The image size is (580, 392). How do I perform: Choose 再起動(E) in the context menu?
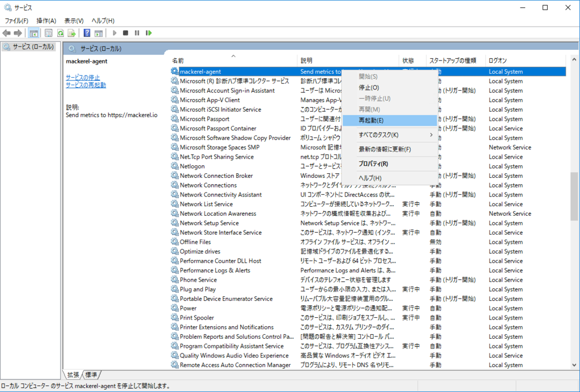[x=390, y=121]
